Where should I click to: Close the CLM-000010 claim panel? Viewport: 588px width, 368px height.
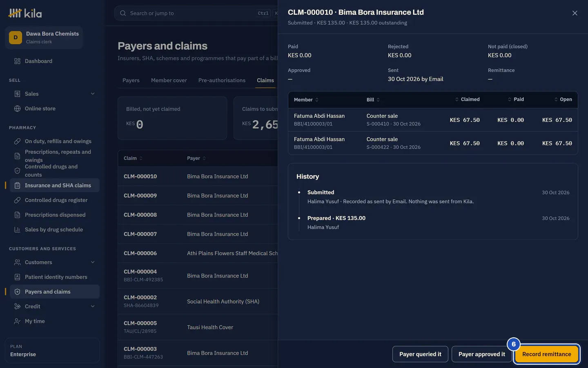(x=575, y=13)
